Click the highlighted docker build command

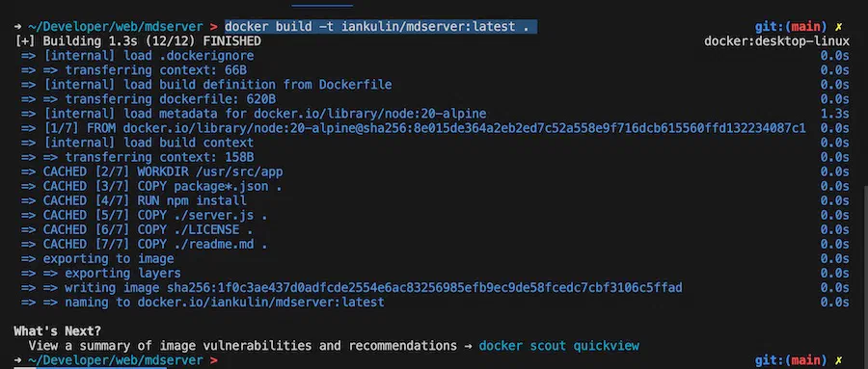pyautogui.click(x=380, y=27)
